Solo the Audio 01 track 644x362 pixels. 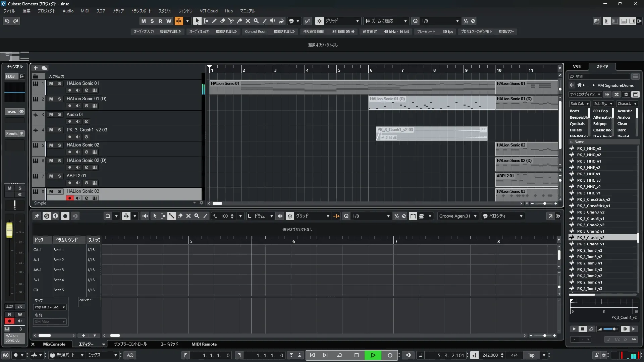pos(59,115)
